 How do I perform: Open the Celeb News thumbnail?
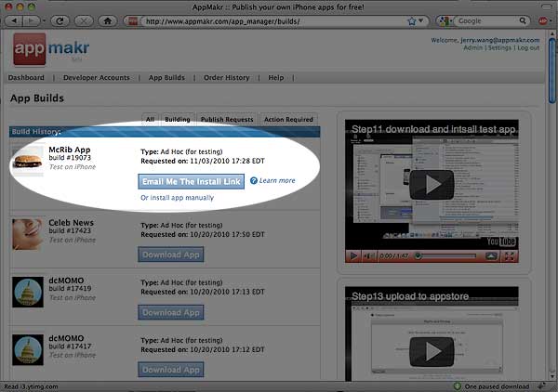point(28,234)
